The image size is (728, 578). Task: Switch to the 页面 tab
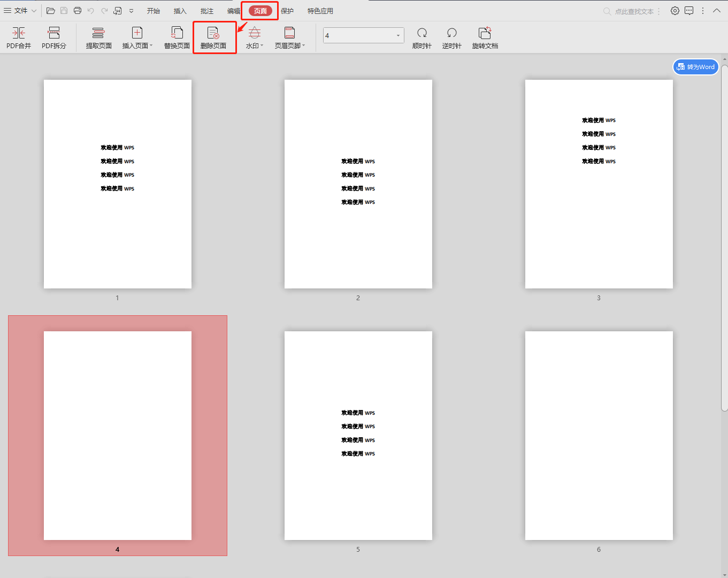260,11
